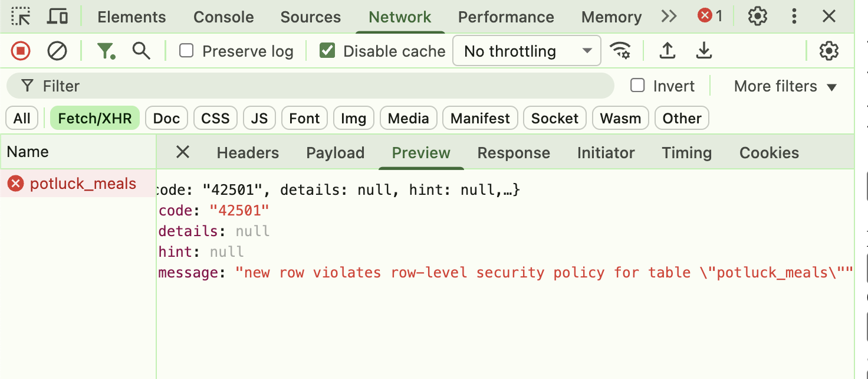The image size is (868, 379).
Task: Clear the network log
Action: 57,51
